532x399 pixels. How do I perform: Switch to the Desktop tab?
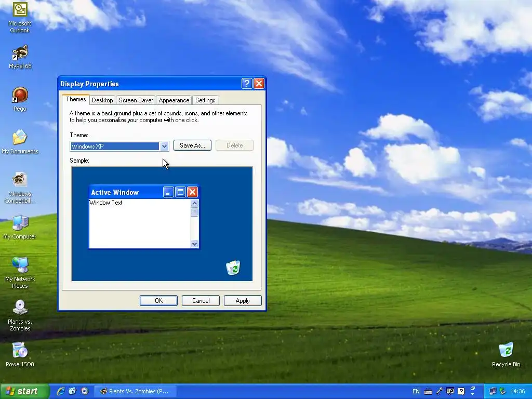[102, 100]
